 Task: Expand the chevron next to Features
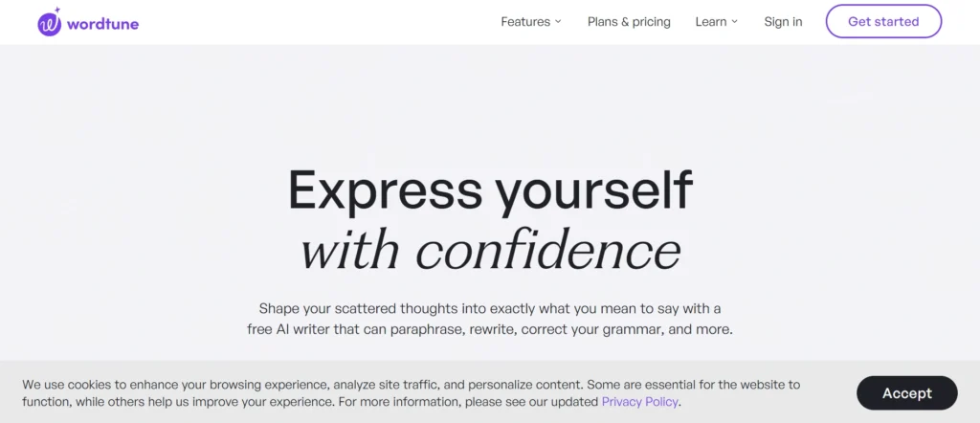pos(558,22)
